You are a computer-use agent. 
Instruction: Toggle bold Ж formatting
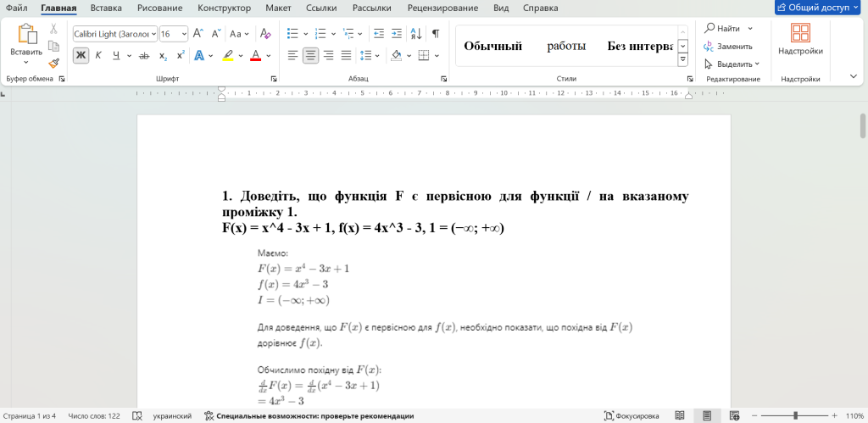pyautogui.click(x=81, y=55)
